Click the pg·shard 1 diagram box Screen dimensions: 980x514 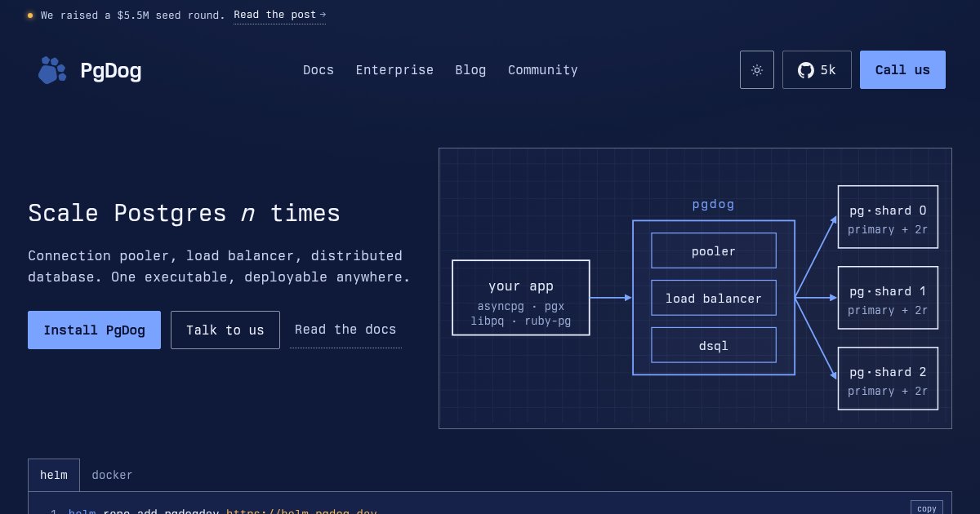pos(888,298)
